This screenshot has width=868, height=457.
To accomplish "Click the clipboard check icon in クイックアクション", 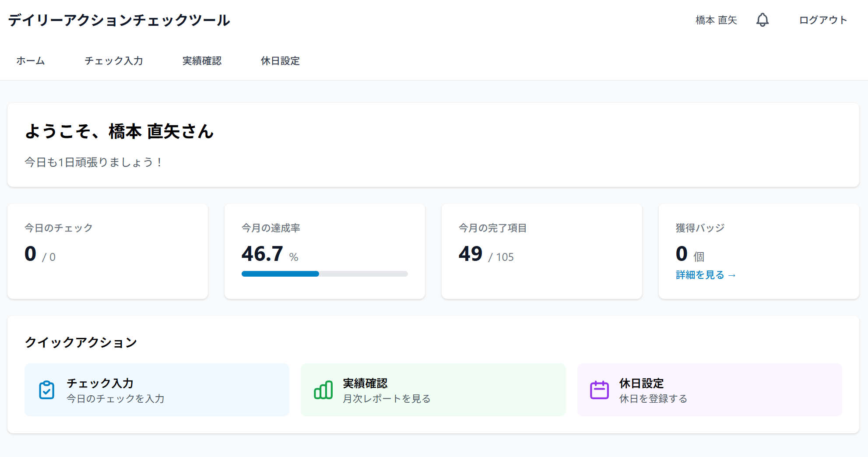I will [47, 390].
